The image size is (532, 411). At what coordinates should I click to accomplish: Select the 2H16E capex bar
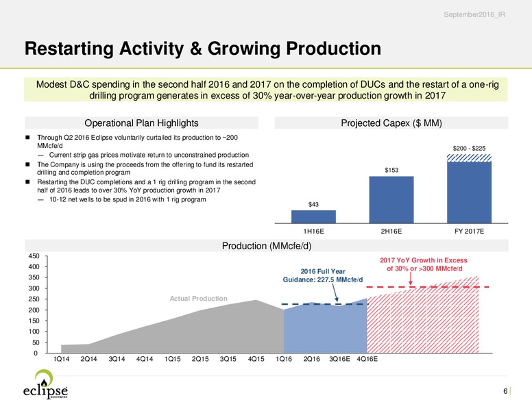391,200
